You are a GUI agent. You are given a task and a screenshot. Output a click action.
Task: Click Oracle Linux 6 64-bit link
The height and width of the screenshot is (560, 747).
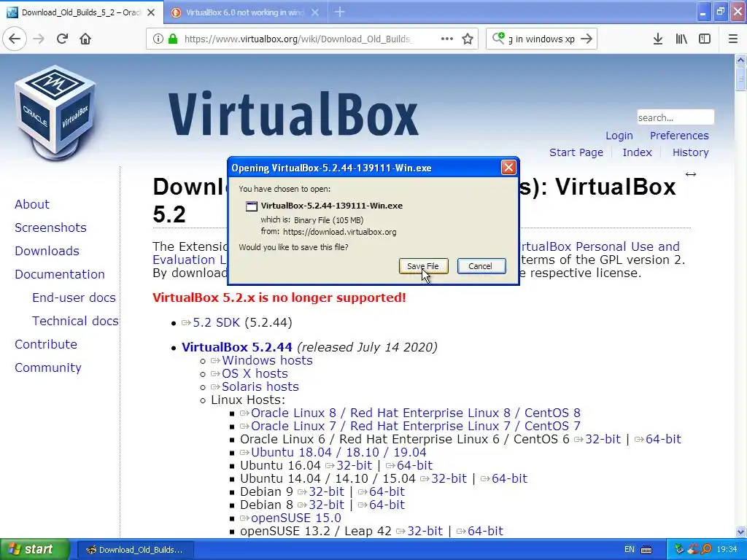pos(663,439)
